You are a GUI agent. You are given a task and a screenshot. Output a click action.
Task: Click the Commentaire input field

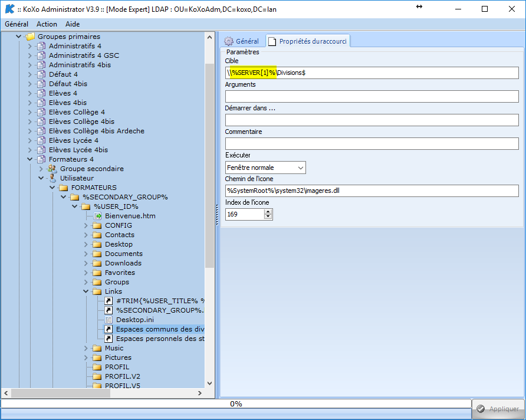372,143
